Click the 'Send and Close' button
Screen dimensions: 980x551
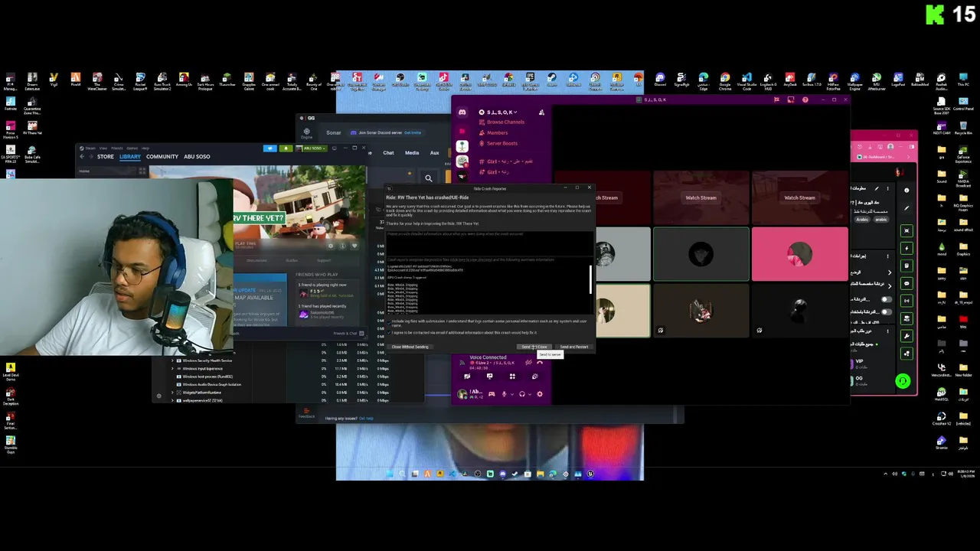[534, 347]
